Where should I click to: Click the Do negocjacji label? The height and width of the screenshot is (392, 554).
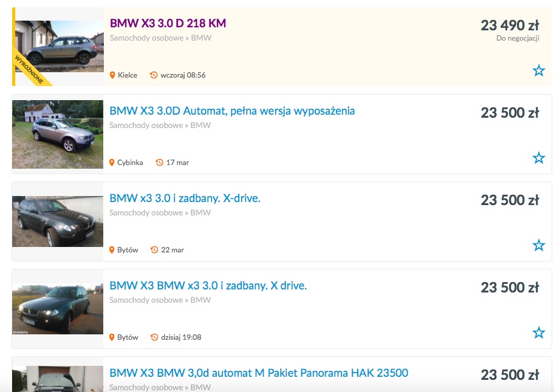518,38
